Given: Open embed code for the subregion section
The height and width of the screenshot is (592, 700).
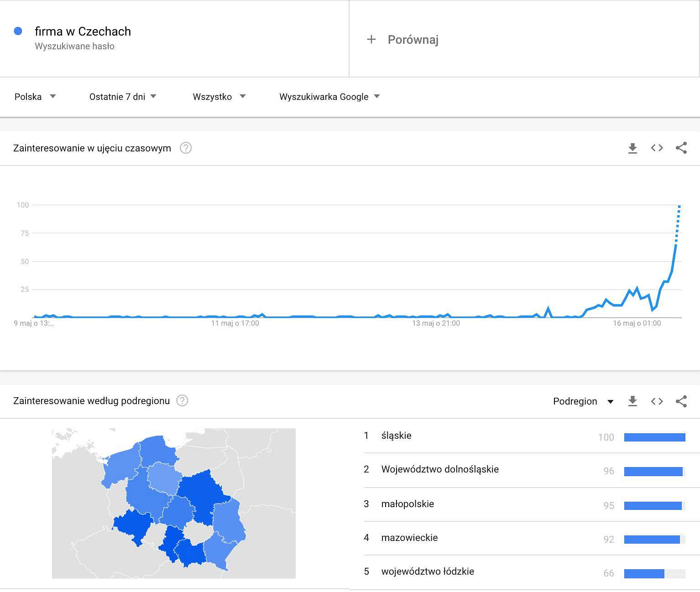Looking at the screenshot, I should (657, 401).
